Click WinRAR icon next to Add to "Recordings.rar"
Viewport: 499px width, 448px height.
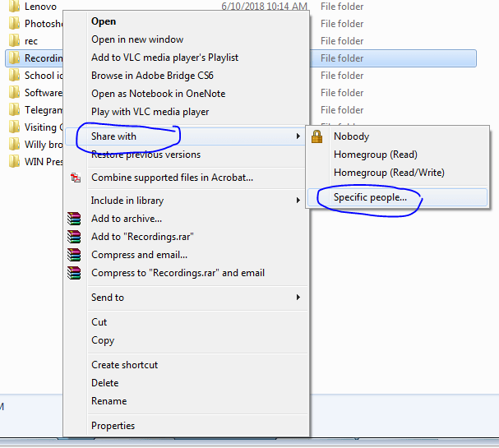tap(76, 237)
